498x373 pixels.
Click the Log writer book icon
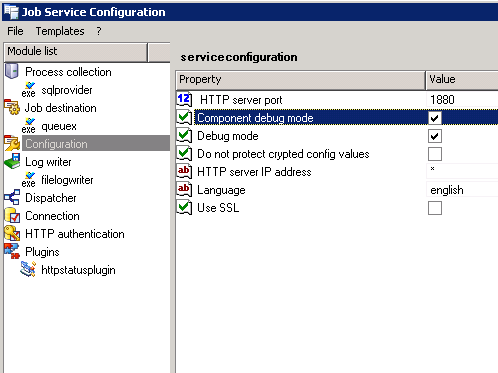tap(12, 161)
